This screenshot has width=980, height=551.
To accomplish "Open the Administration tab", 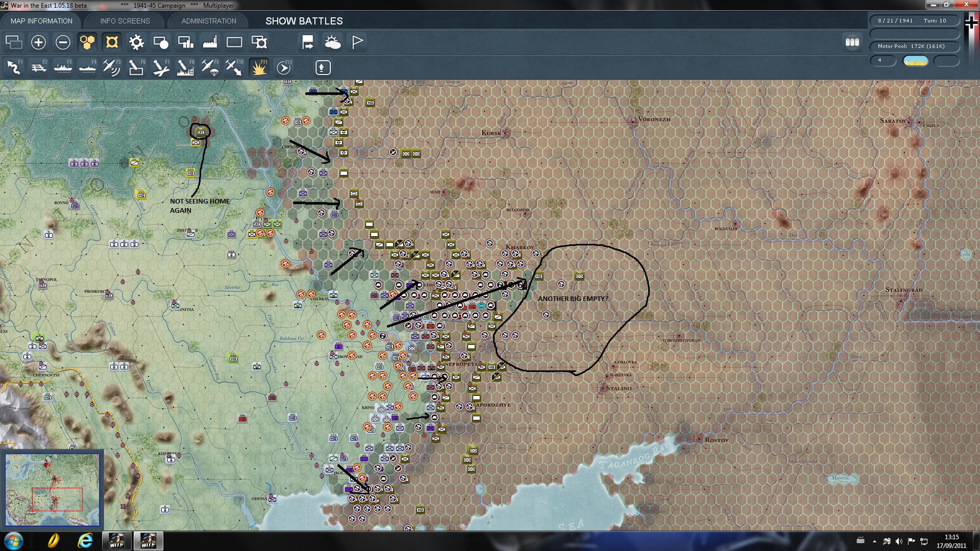I will 209,21.
